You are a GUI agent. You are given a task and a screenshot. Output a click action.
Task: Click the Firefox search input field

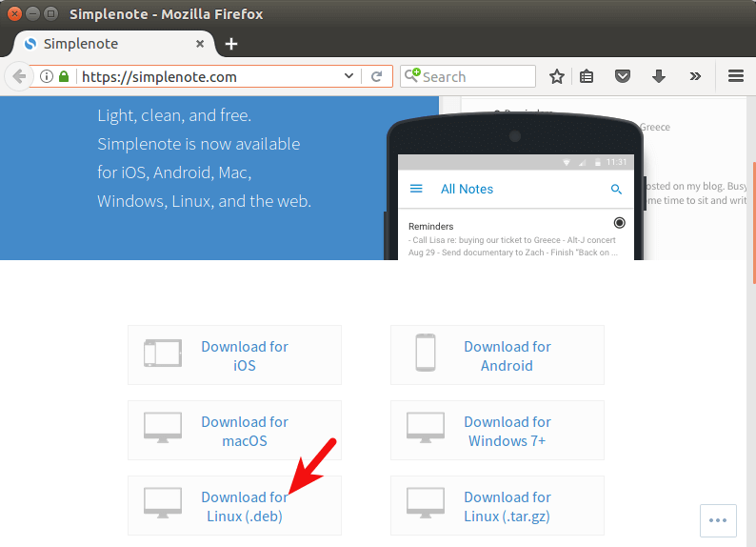coord(476,76)
